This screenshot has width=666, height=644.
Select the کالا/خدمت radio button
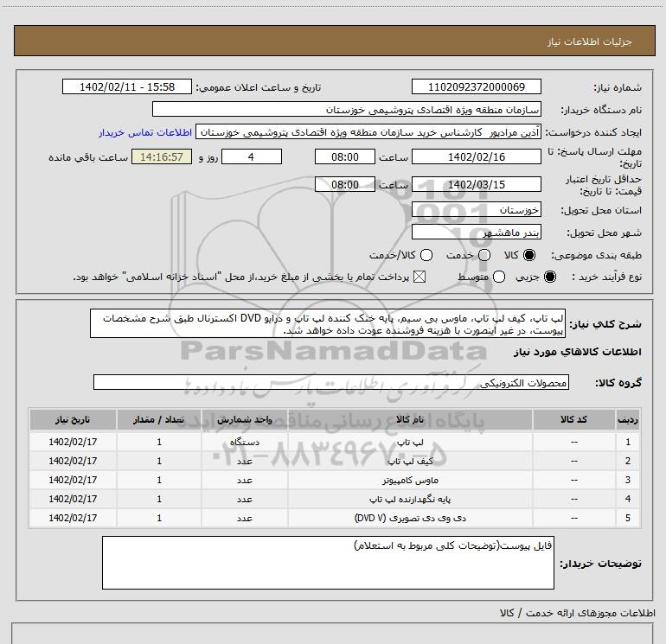click(x=426, y=255)
